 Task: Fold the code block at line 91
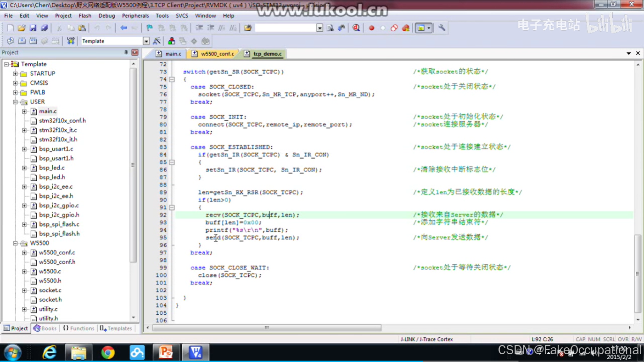172,207
